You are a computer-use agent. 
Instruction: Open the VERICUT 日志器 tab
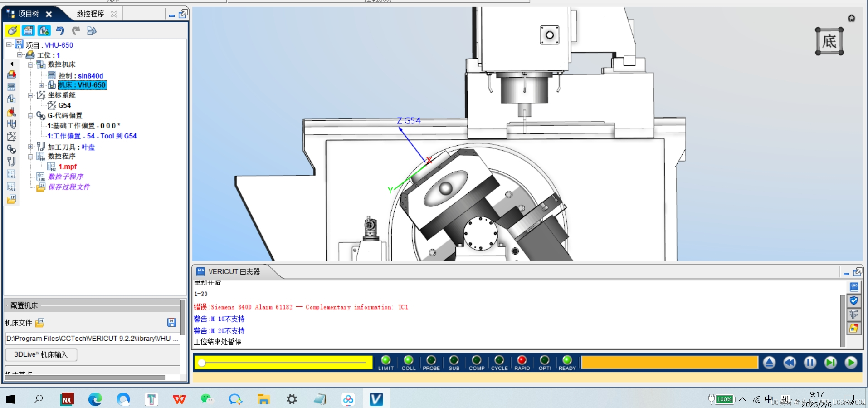point(234,271)
